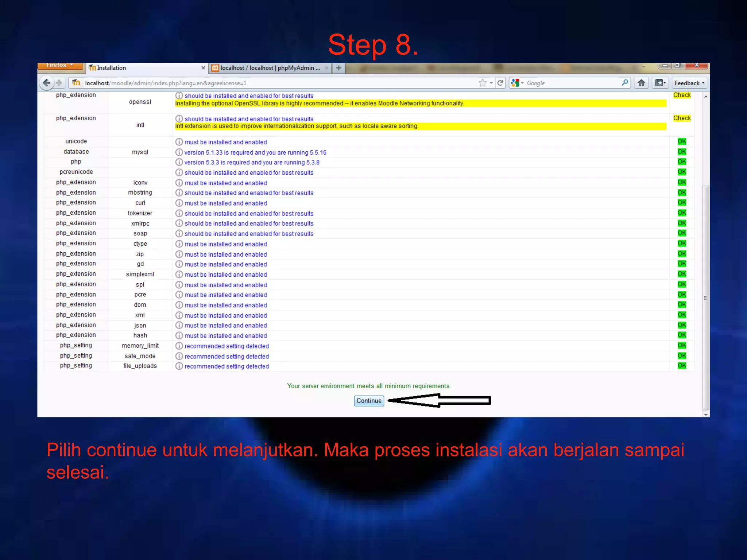Click openssl 'should be installed' link
The height and width of the screenshot is (560, 747).
tap(249, 96)
